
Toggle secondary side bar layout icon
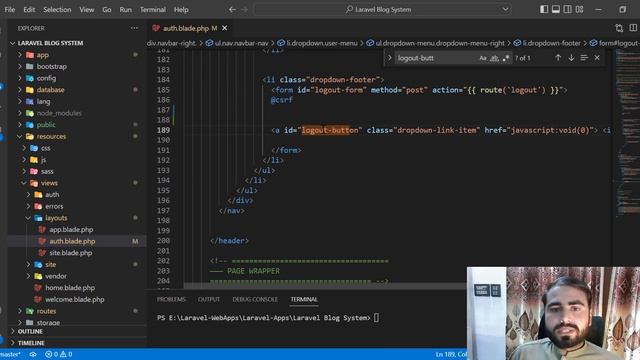(567, 9)
